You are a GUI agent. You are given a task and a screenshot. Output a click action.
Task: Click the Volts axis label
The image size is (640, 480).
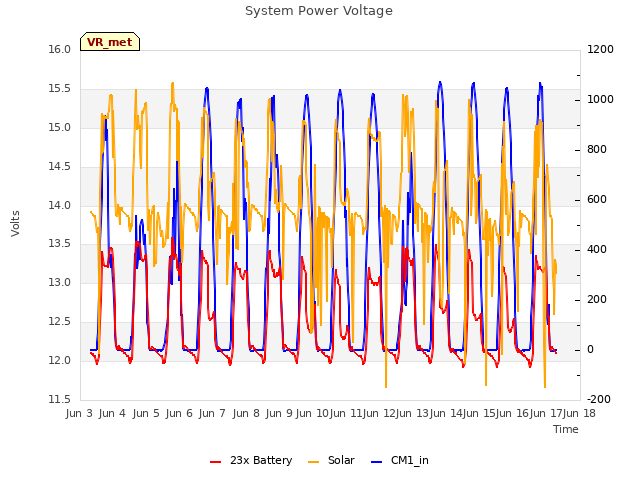coord(15,223)
